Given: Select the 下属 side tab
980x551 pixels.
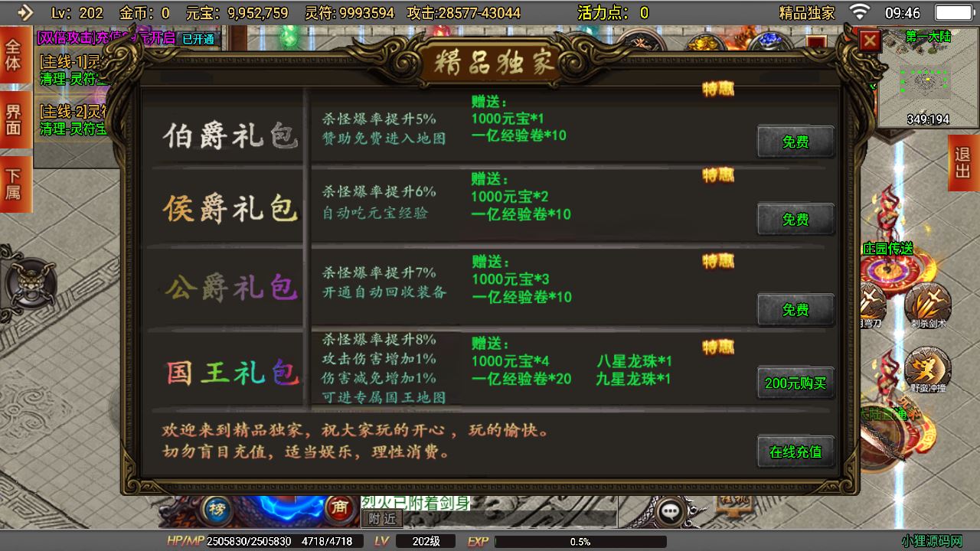Looking at the screenshot, I should (15, 184).
